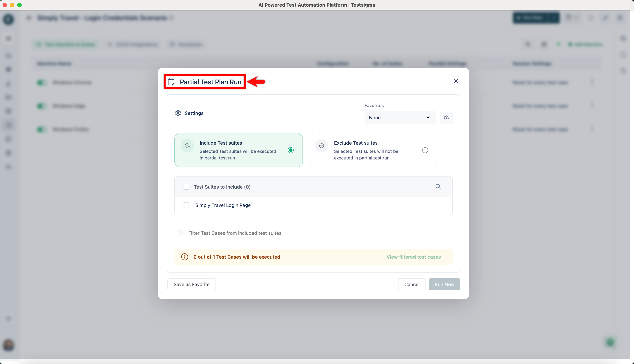Close the Partial Test Plan Run dialog
The width and height of the screenshot is (634, 364).
click(456, 81)
